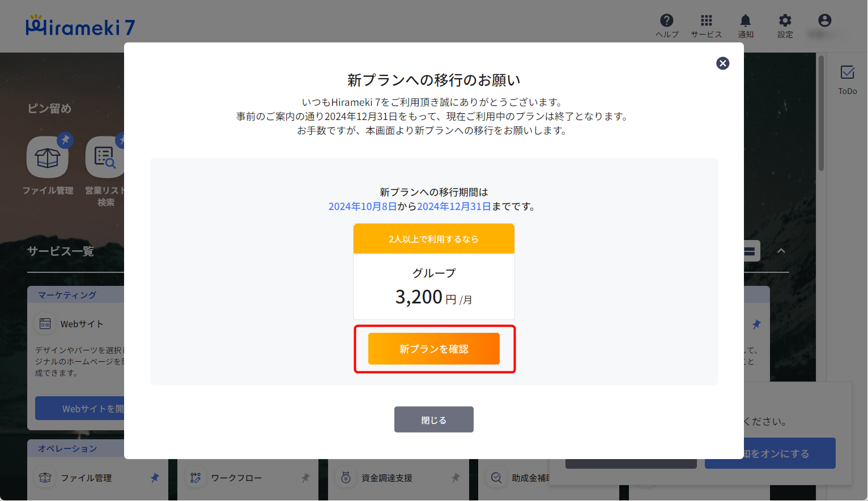This screenshot has height=501, width=868.
Task: Click the user account avatar icon
Action: (x=824, y=20)
